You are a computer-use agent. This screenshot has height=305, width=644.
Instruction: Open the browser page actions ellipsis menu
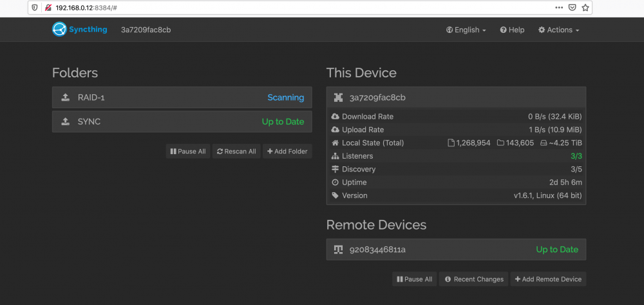click(x=559, y=7)
